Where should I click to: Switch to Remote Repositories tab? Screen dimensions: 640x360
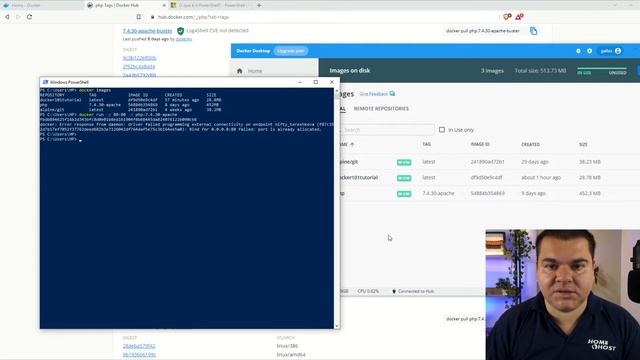(381, 109)
